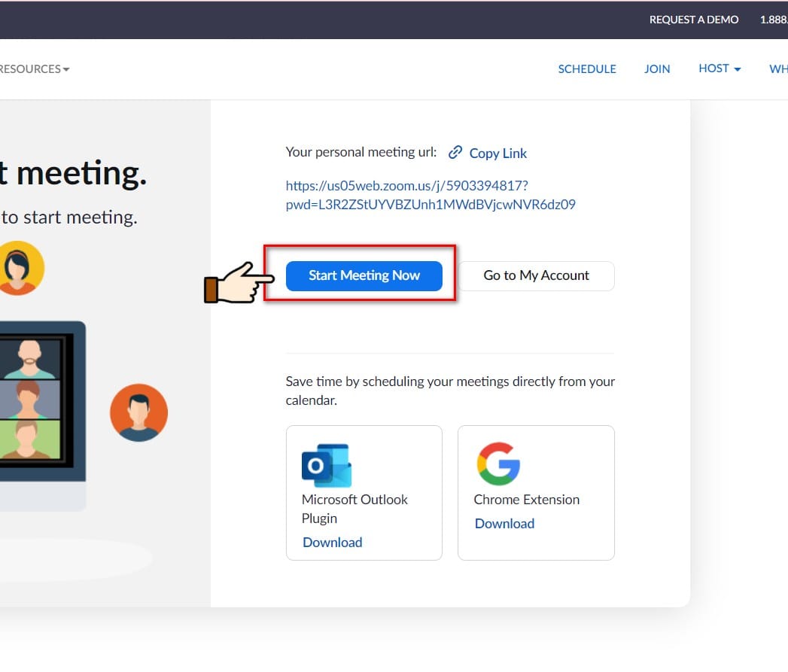Open the HOST chevron arrow
The height and width of the screenshot is (672, 788).
[x=736, y=68]
